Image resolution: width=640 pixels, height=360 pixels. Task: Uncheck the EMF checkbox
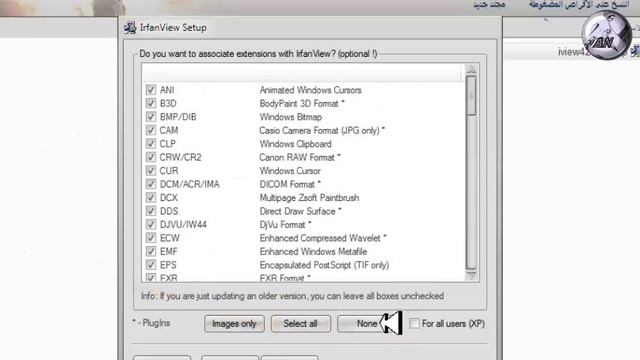151,251
